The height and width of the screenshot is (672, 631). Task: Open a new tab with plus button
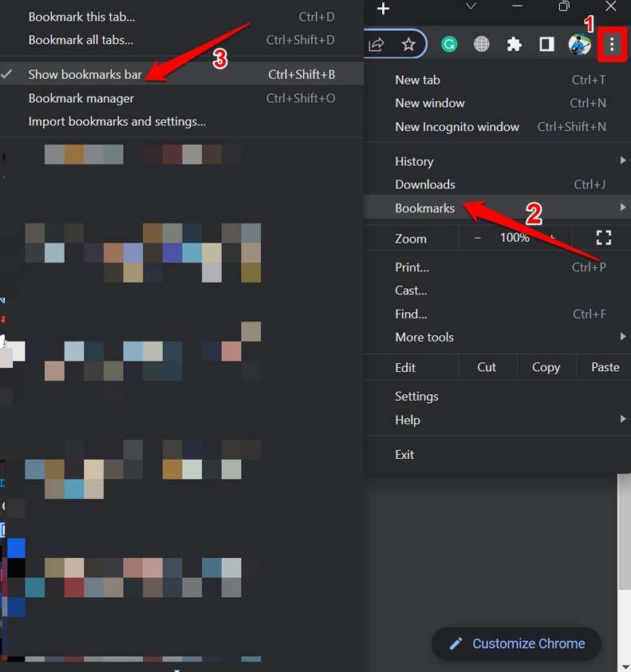(383, 8)
